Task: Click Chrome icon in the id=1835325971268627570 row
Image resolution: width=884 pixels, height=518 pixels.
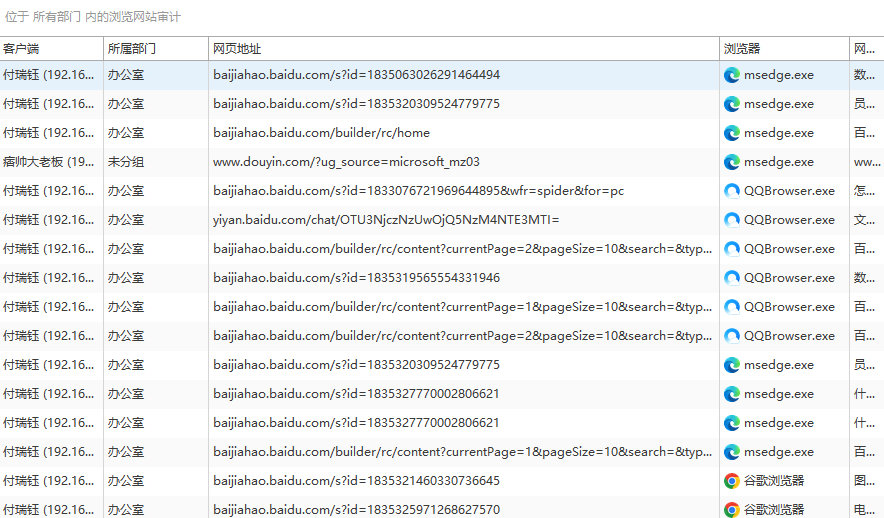Action: tap(732, 510)
